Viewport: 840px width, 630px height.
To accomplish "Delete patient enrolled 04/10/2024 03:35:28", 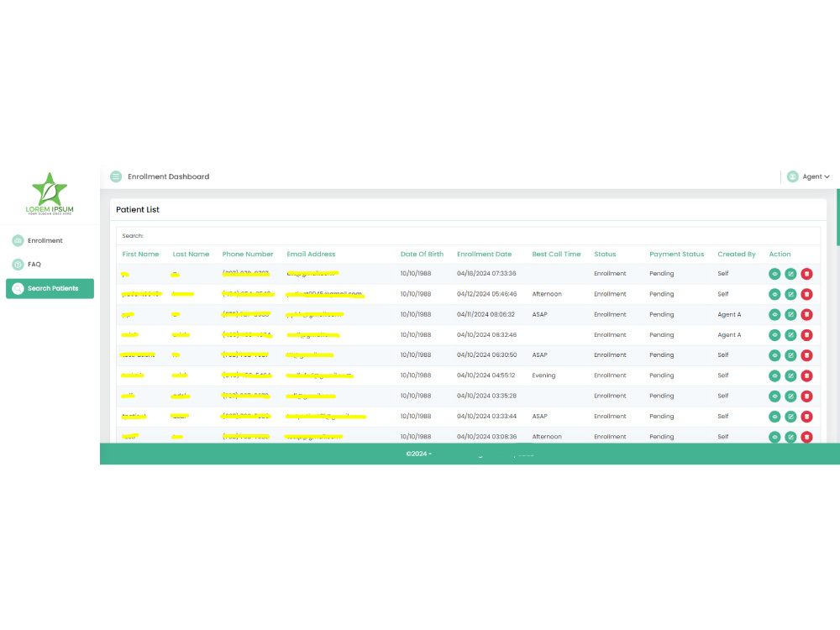I will tap(806, 396).
